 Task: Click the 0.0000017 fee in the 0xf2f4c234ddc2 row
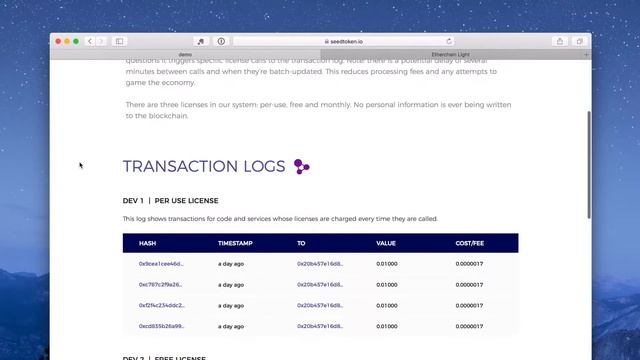click(x=469, y=305)
